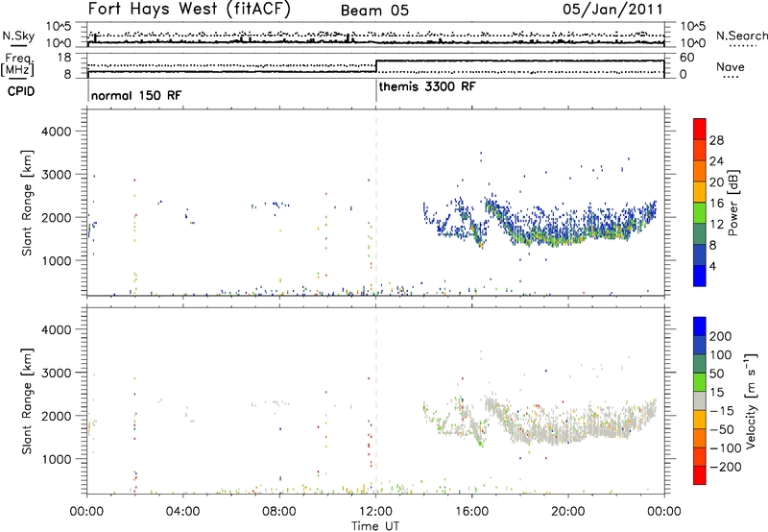Image resolution: width=768 pixels, height=532 pixels.
Task: Click the frequency step-up at 12:00 UT
Action: pos(376,66)
